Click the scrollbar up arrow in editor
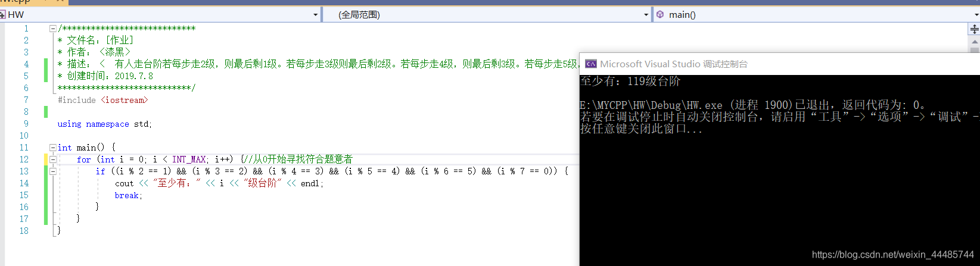The height and width of the screenshot is (266, 980). [975, 42]
